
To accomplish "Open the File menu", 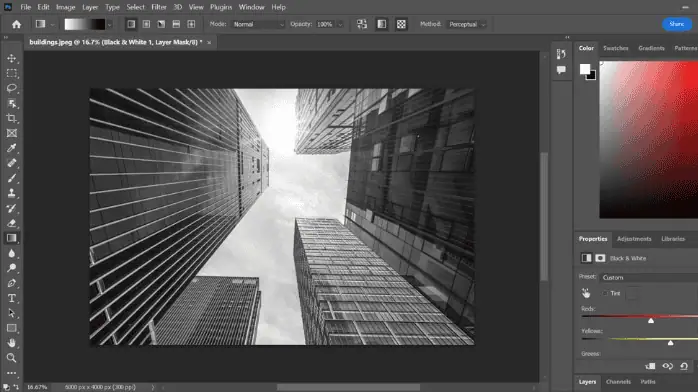I will (x=25, y=7).
